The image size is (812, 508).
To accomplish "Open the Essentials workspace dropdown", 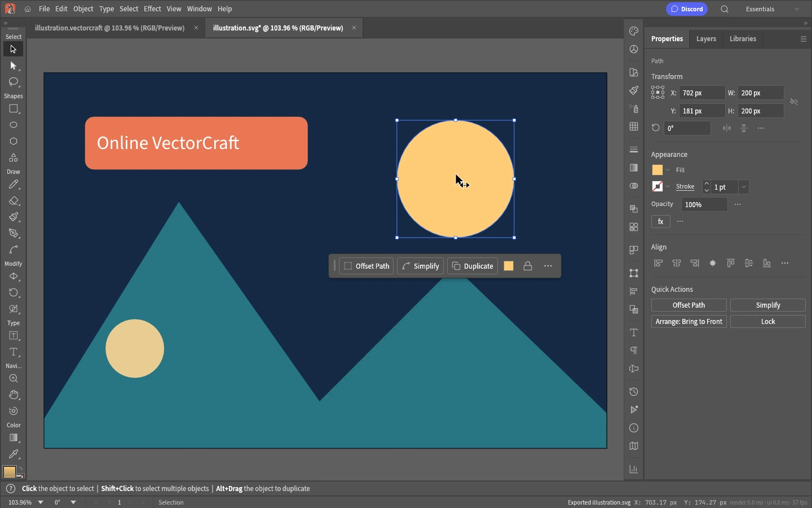I will pos(773,9).
